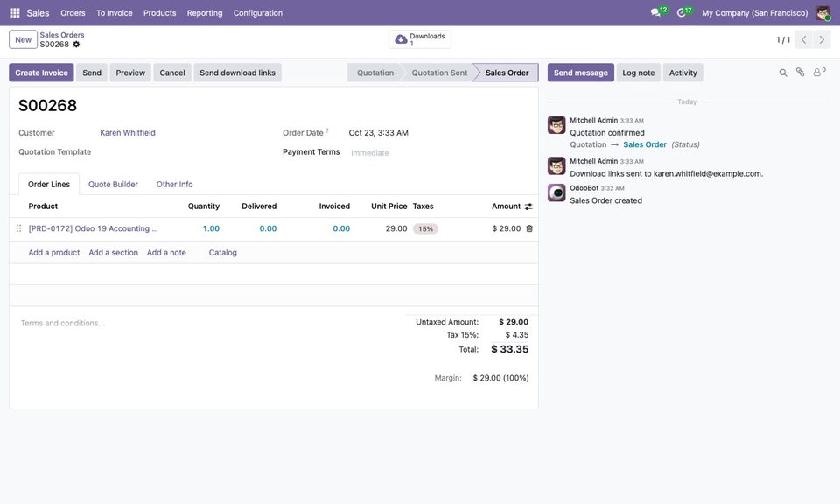Go to the previous record arrow
Viewport: 840px width, 504px height.
pos(803,39)
